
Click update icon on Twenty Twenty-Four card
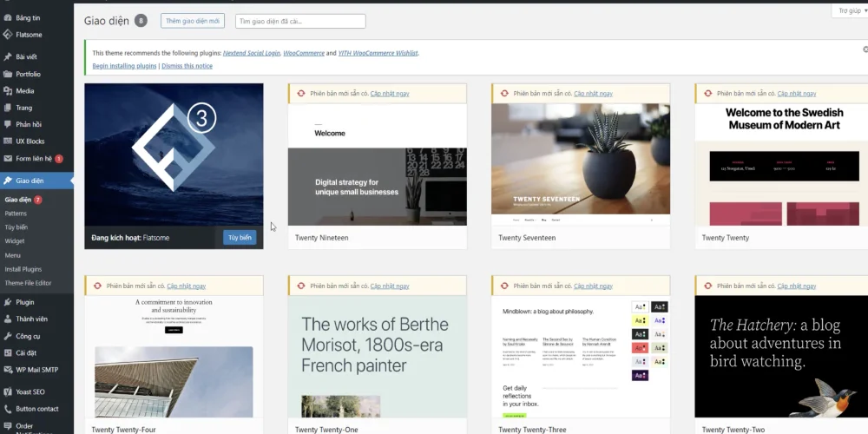pyautogui.click(x=97, y=286)
